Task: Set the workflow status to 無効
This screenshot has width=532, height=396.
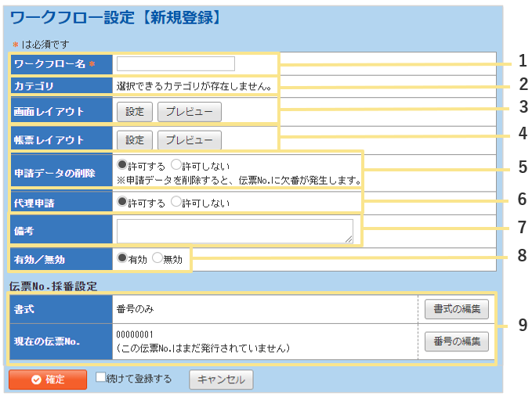Action: [157, 257]
